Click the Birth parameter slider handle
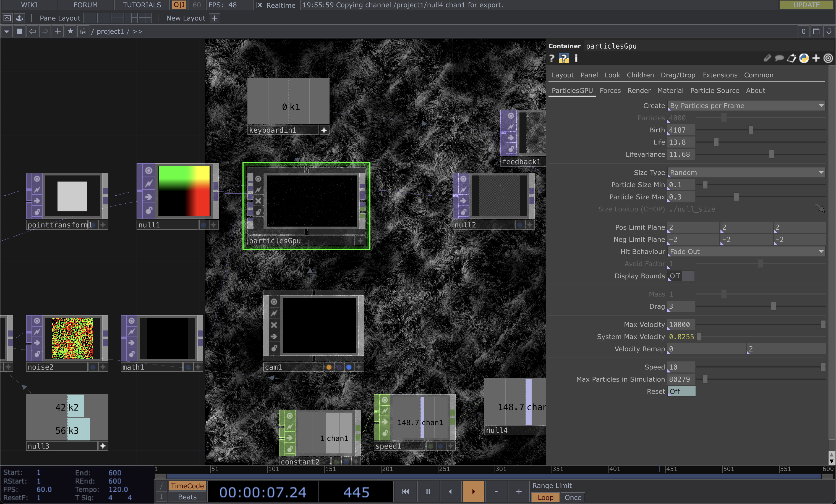 (x=751, y=130)
